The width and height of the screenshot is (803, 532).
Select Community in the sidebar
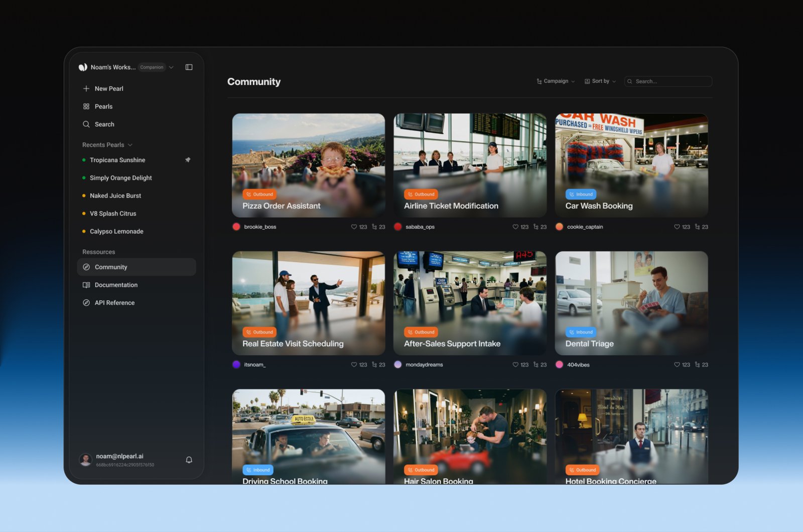111,267
